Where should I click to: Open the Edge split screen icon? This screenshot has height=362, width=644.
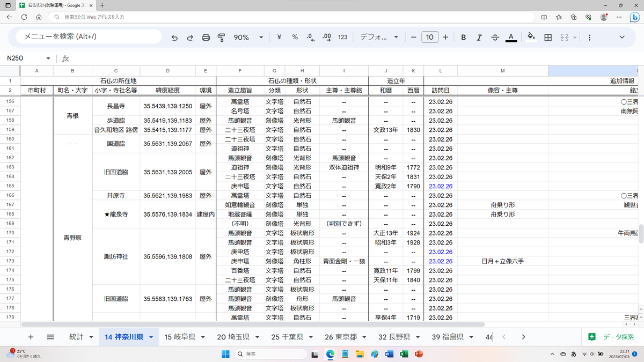544,17
